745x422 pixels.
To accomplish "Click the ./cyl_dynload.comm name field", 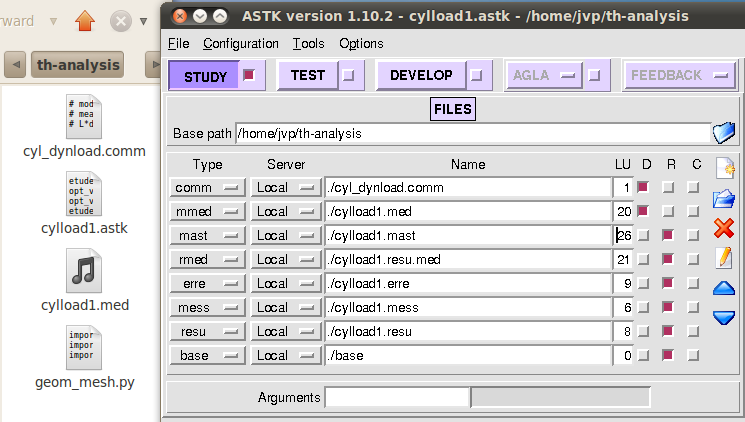I will point(468,187).
